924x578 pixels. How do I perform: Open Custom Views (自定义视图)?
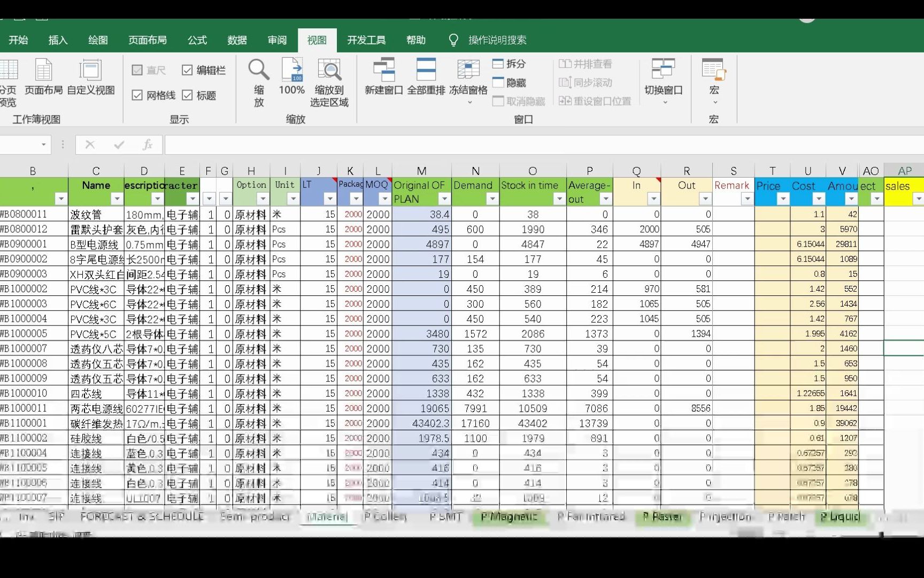click(90, 77)
